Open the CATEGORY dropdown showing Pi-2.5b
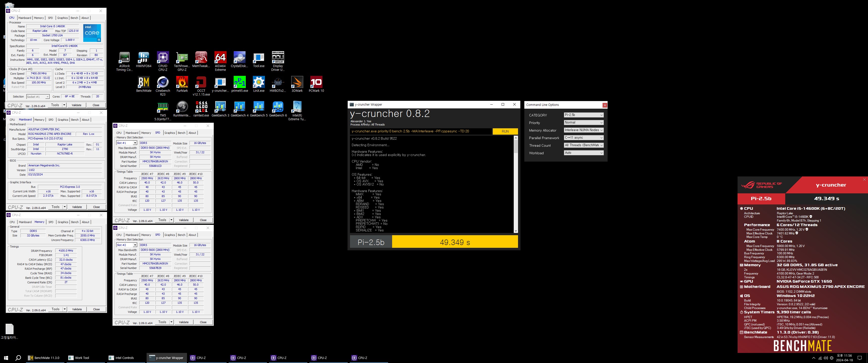 (x=584, y=115)
